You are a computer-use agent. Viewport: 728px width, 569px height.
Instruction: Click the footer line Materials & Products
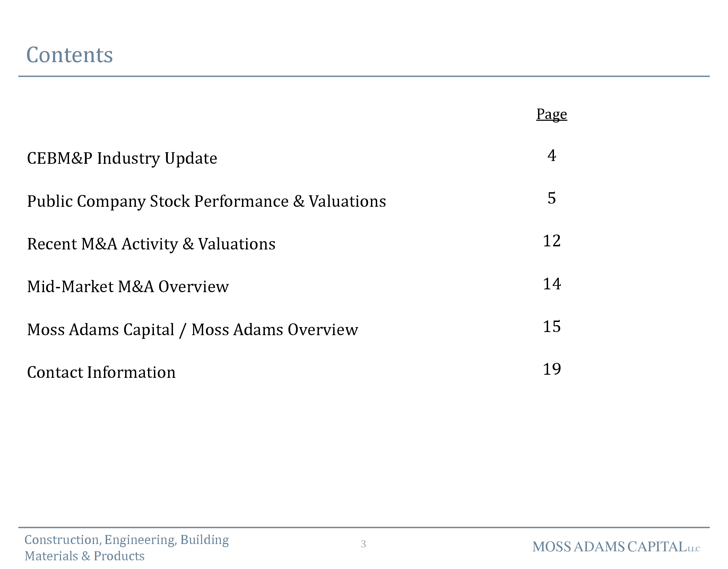[x=85, y=556]
